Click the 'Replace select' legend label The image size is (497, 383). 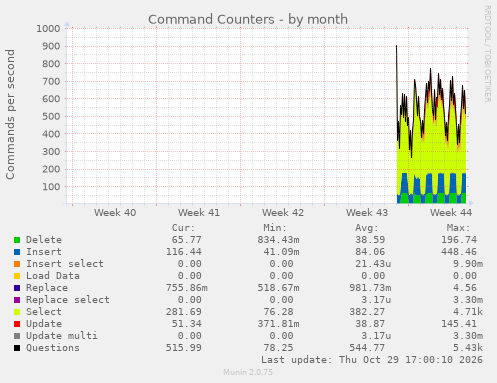(68, 300)
